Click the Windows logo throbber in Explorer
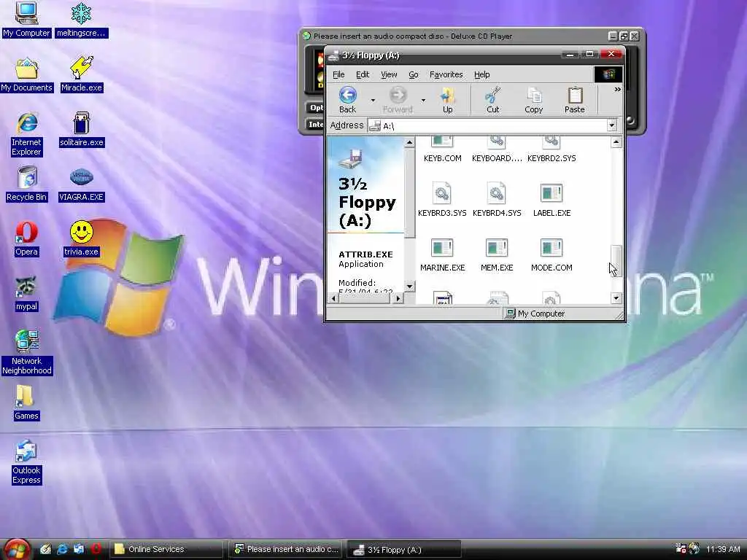The width and height of the screenshot is (747, 560). 608,74
